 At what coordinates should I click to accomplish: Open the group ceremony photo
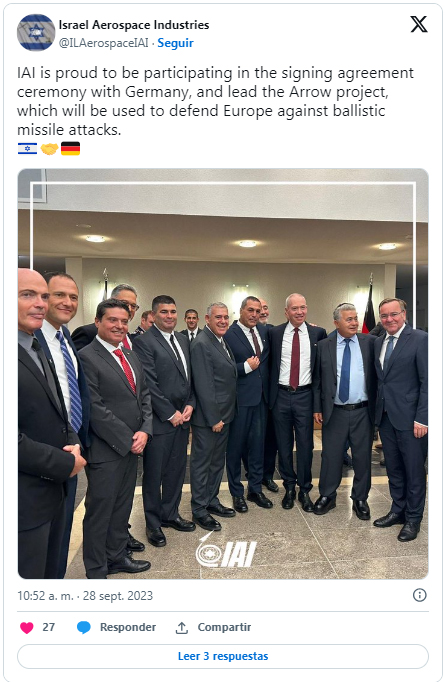[223, 374]
